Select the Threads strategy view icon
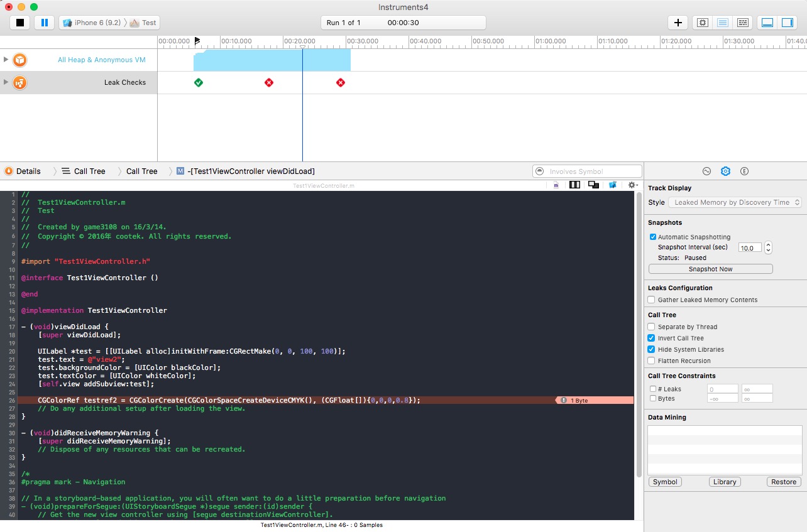Viewport: 807px width, 532px height. coord(743,23)
